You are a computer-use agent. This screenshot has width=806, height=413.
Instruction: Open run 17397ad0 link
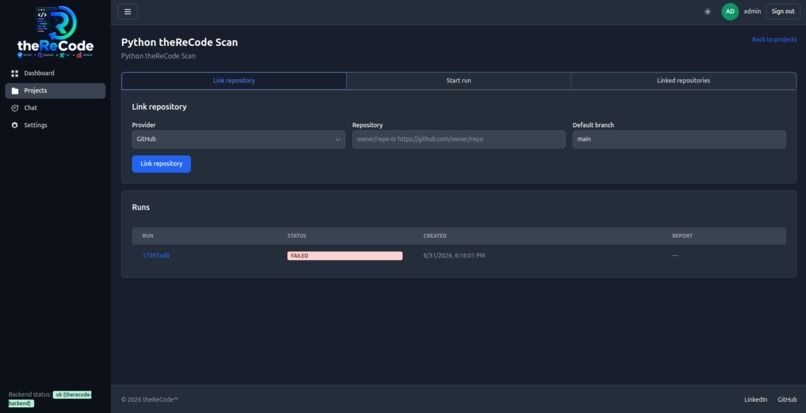(156, 255)
